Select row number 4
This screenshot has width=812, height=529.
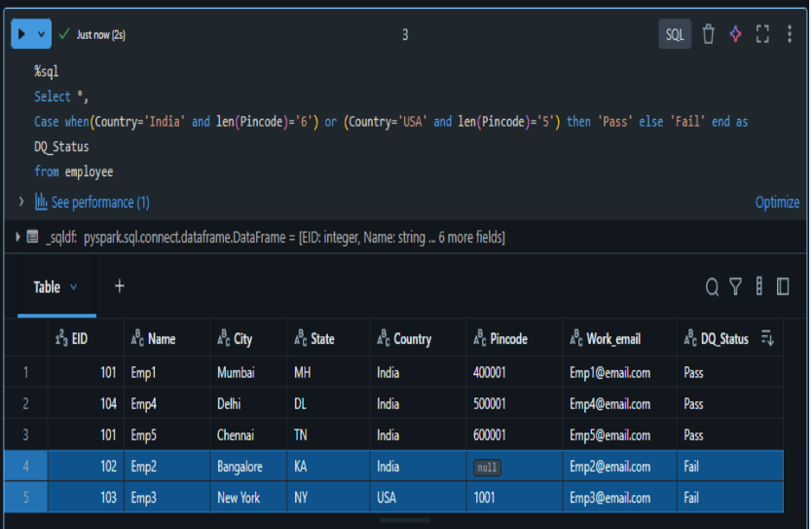[26, 467]
